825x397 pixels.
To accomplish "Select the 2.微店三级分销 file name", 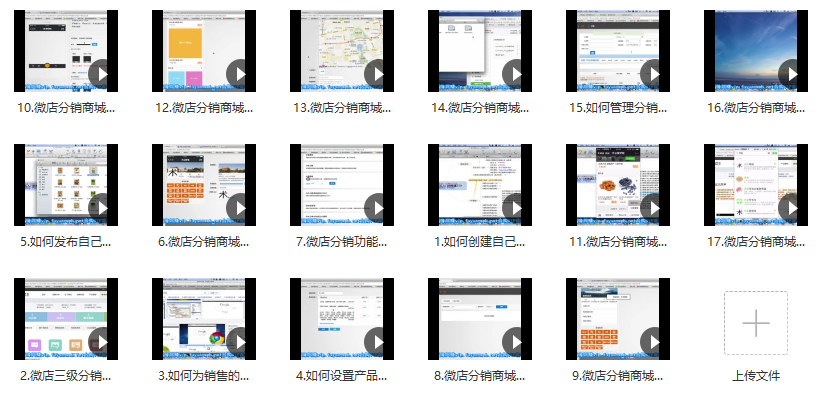I will (x=66, y=376).
